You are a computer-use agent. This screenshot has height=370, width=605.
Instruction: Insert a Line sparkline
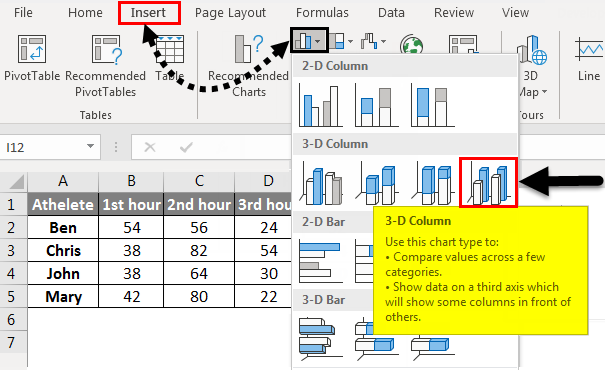click(x=589, y=58)
